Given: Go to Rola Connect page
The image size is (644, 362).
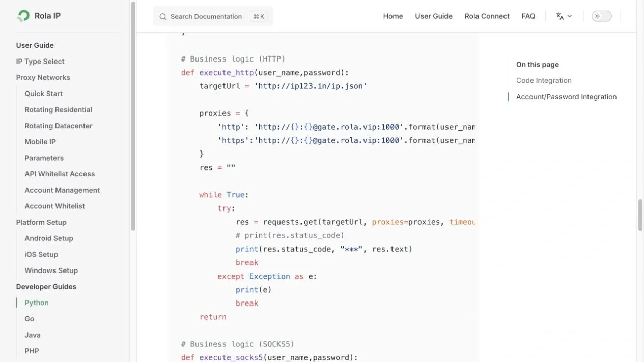Looking at the screenshot, I should (487, 16).
